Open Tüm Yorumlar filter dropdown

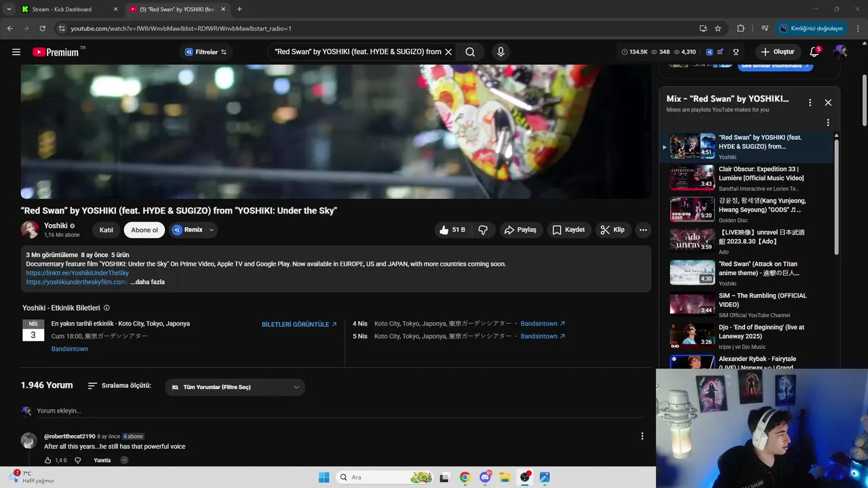(235, 387)
